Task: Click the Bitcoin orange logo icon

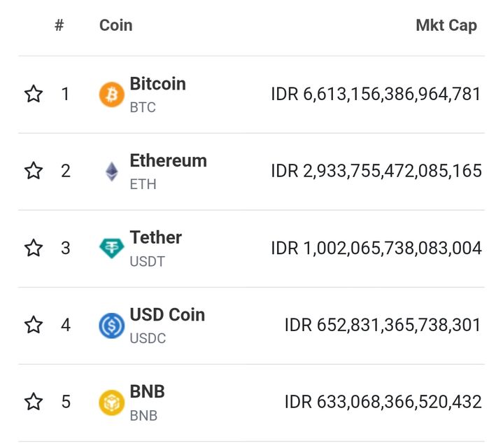Action: tap(111, 94)
